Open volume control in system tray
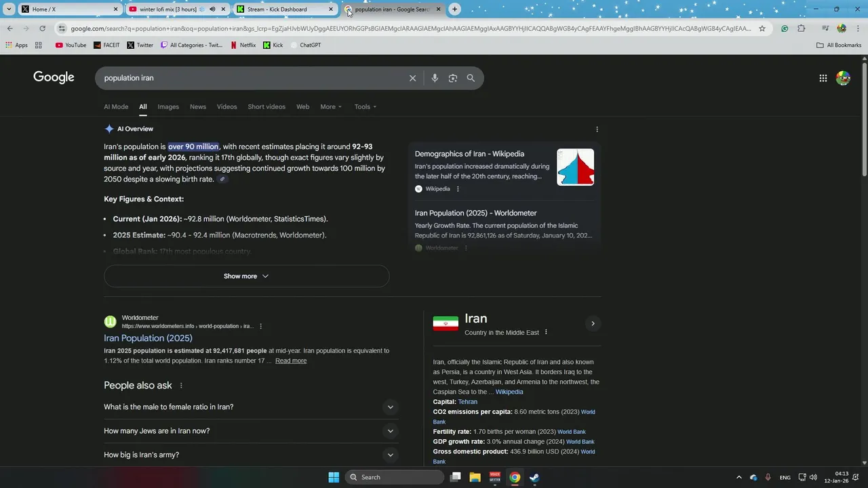 (813, 477)
